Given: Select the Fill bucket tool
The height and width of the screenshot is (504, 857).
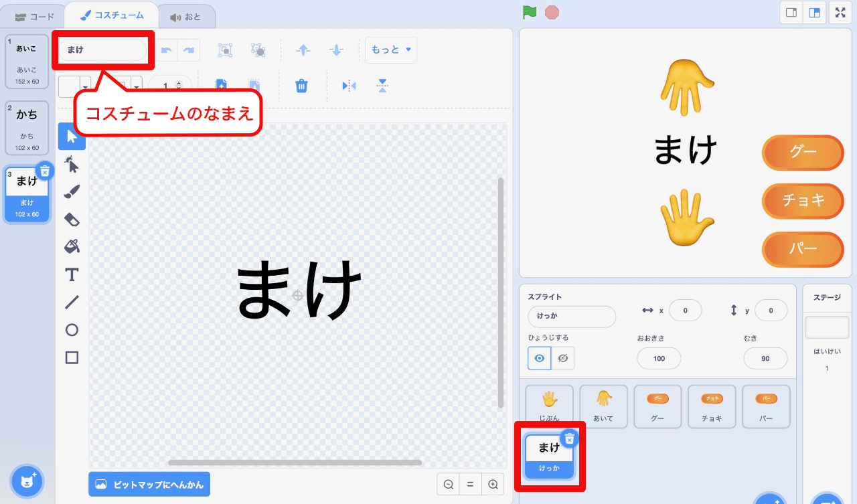Looking at the screenshot, I should click(72, 246).
